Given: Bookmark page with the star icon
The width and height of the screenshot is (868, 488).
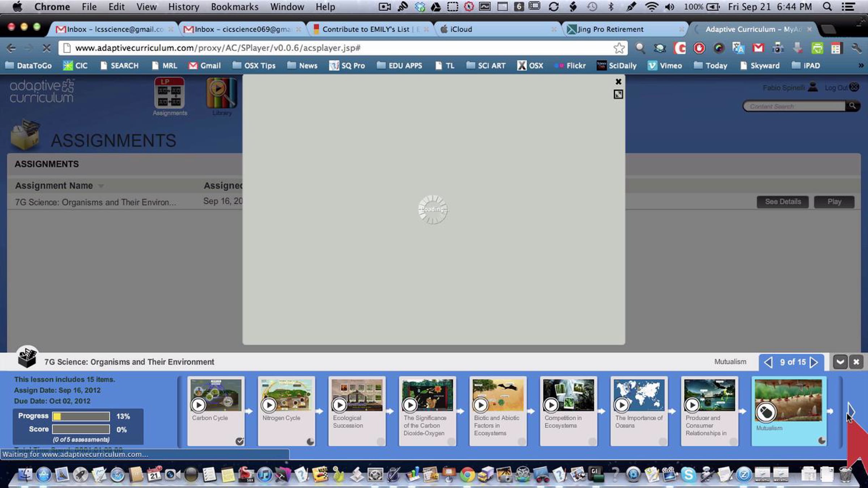Looking at the screenshot, I should [x=619, y=48].
